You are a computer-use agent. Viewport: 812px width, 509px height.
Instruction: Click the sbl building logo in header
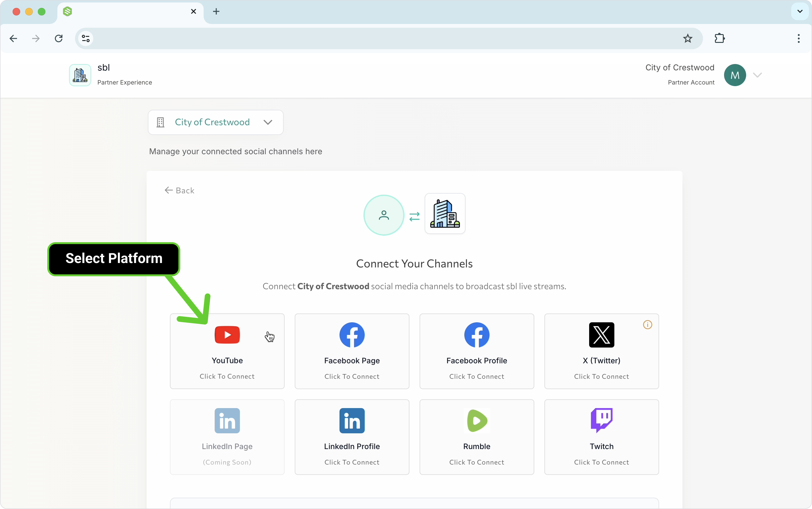tap(80, 75)
